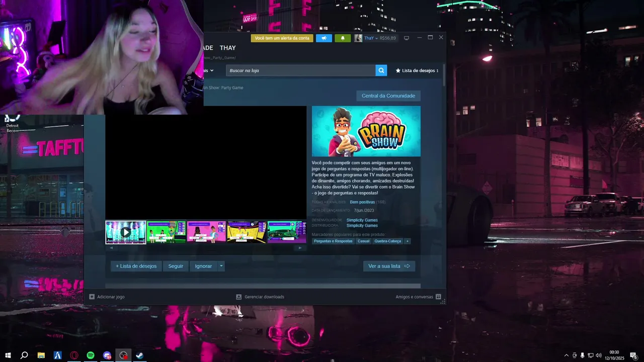Play the trailer video thumbnail
This screenshot has width=644, height=362.
point(126,232)
